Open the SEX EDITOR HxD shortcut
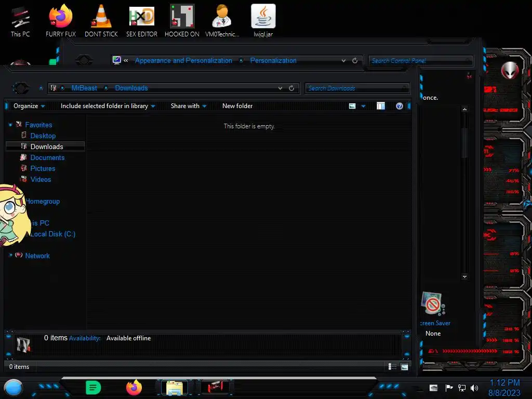 [141, 21]
